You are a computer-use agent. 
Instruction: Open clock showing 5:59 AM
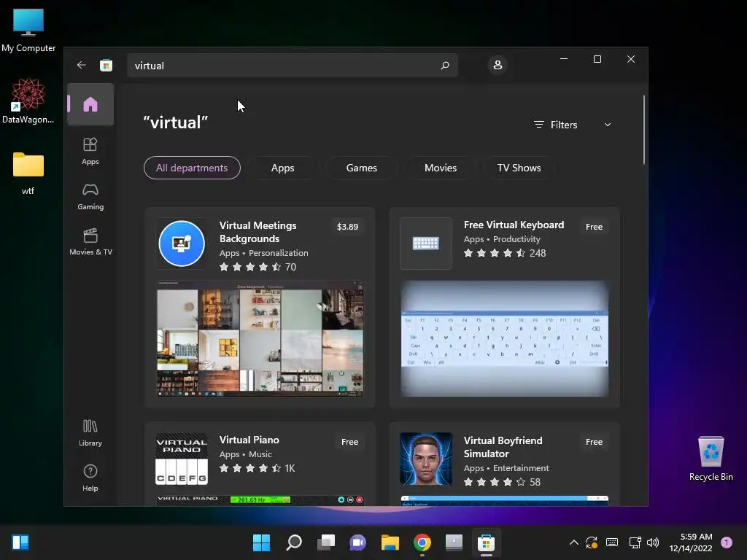point(691,542)
